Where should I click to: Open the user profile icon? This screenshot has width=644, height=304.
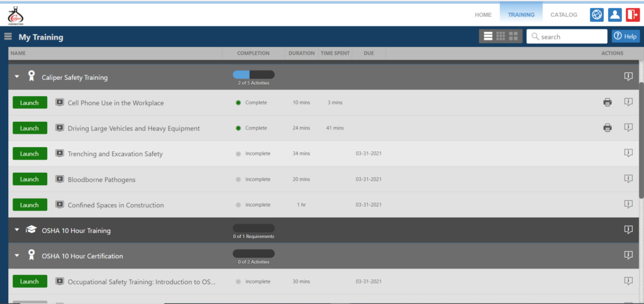[x=614, y=15]
